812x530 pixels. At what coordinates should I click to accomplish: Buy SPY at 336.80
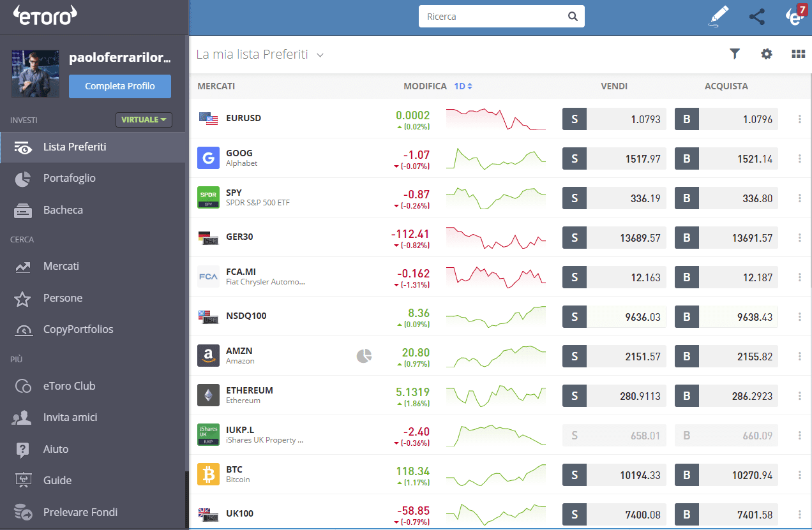tap(726, 198)
